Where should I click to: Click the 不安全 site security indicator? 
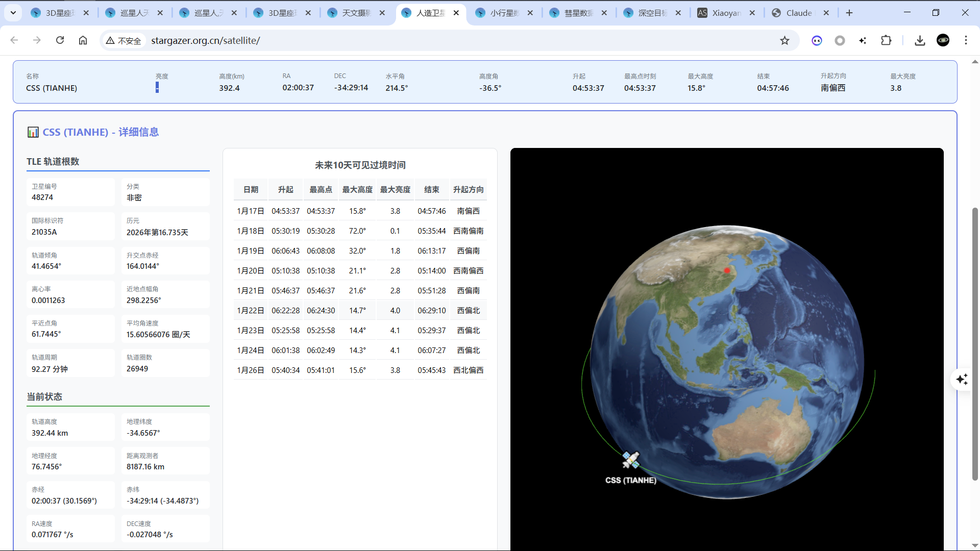(x=124, y=41)
